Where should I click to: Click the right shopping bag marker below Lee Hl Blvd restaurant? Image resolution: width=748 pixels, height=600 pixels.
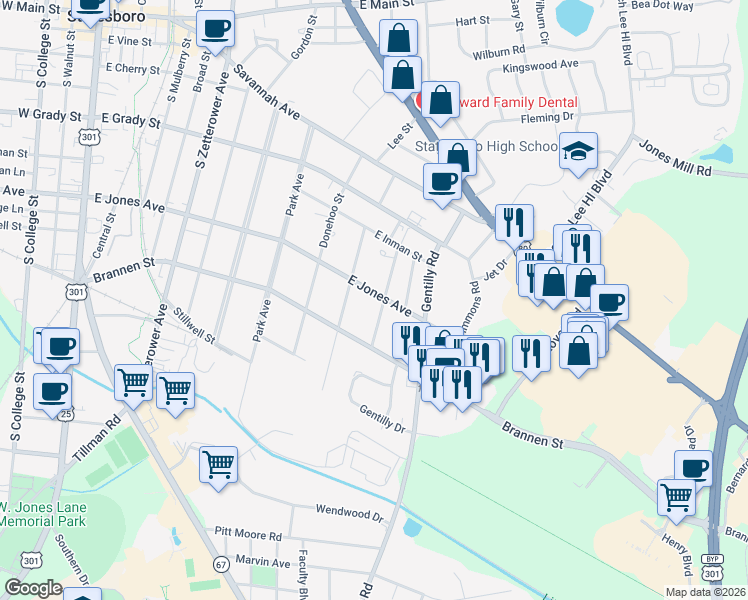[586, 283]
